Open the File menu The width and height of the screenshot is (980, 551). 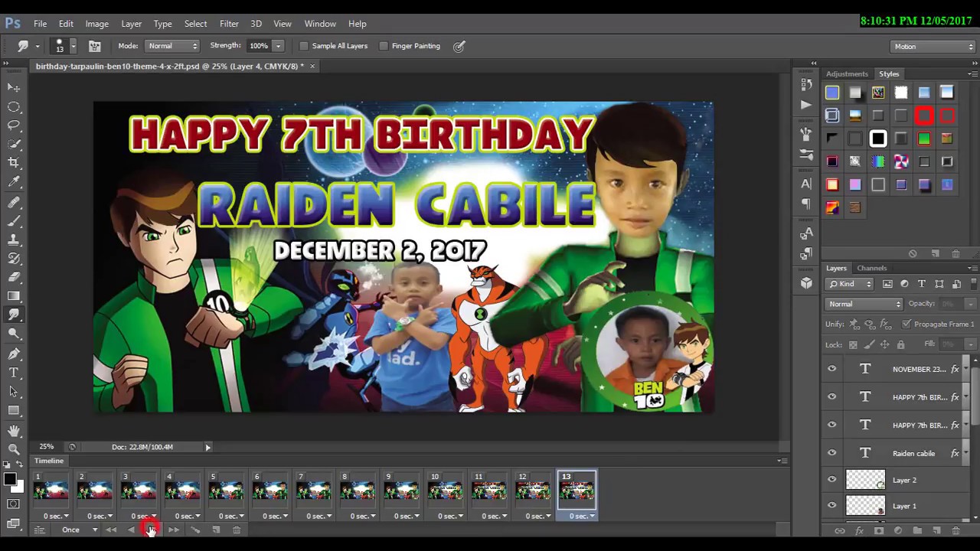pos(40,24)
